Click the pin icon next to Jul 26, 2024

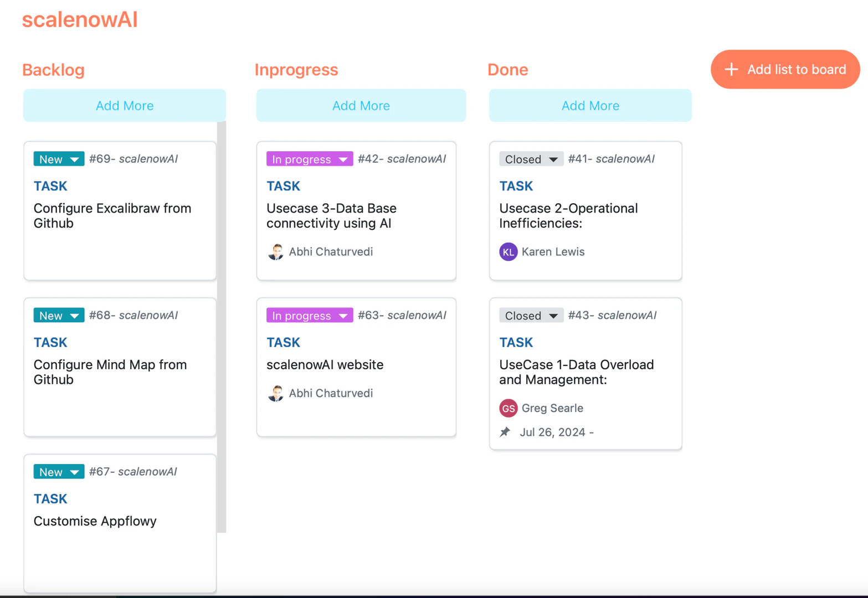[x=506, y=432]
